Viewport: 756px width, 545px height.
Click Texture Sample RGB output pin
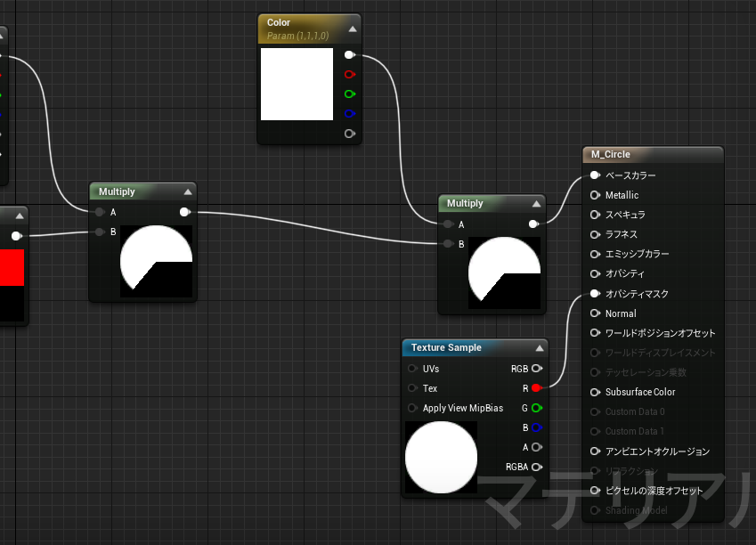click(537, 369)
